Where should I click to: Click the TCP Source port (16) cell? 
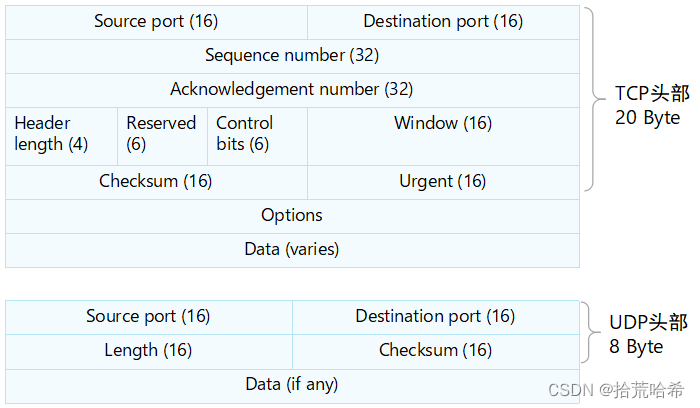click(x=156, y=21)
